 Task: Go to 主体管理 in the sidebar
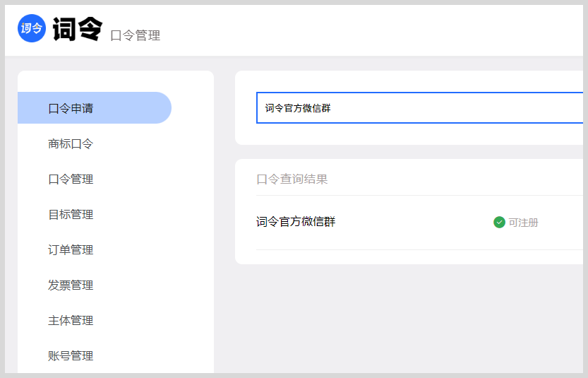coord(71,320)
